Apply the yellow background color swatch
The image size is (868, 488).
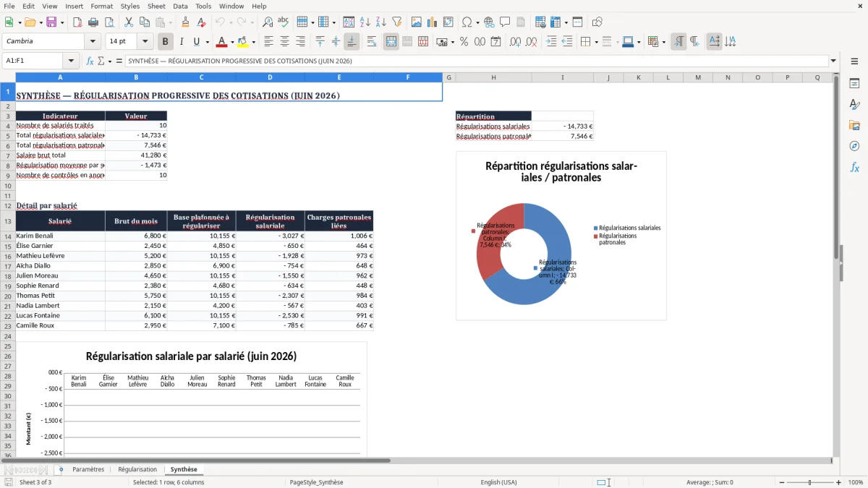pyautogui.click(x=242, y=42)
